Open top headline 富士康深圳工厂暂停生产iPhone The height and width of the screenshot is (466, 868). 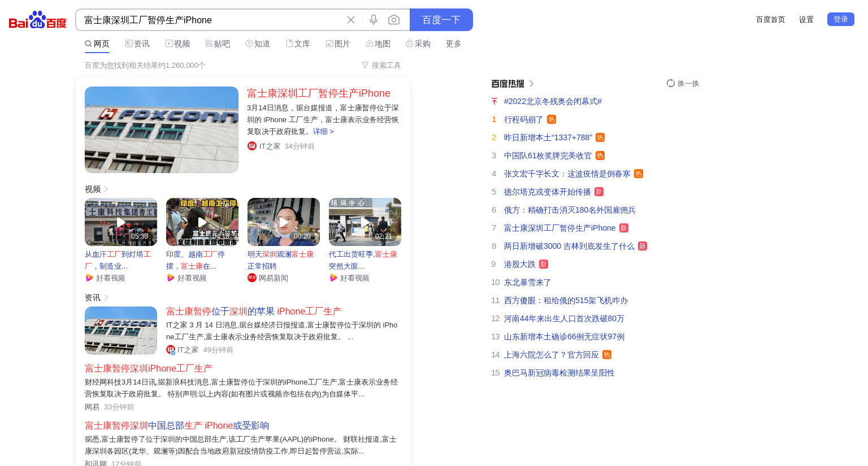[319, 93]
